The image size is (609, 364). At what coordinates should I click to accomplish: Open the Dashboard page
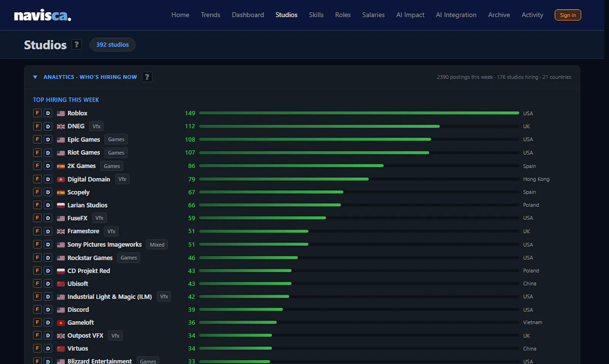click(248, 15)
